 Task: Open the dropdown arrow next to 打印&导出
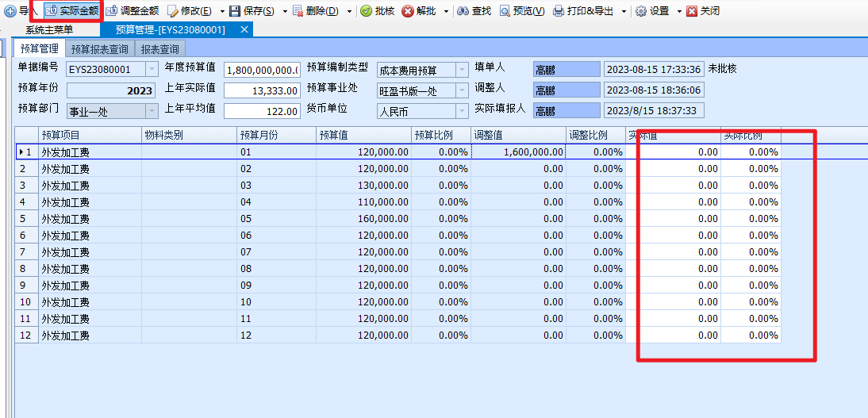tap(624, 11)
